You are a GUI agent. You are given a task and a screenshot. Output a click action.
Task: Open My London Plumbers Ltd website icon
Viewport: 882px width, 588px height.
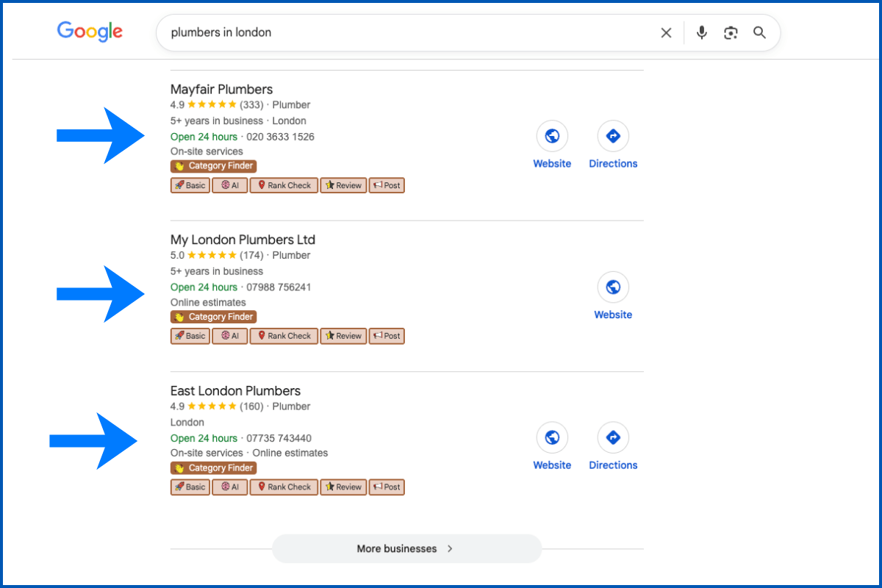pyautogui.click(x=613, y=287)
